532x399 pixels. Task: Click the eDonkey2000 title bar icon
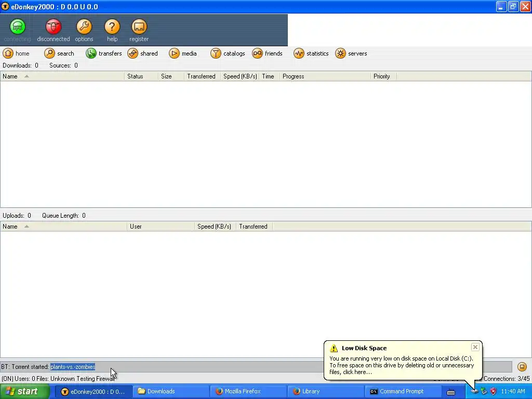click(x=5, y=6)
